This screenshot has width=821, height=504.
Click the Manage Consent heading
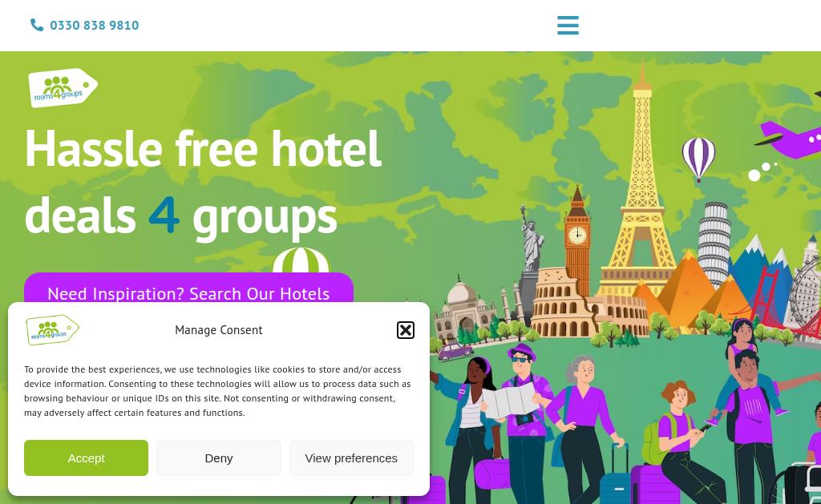click(218, 330)
